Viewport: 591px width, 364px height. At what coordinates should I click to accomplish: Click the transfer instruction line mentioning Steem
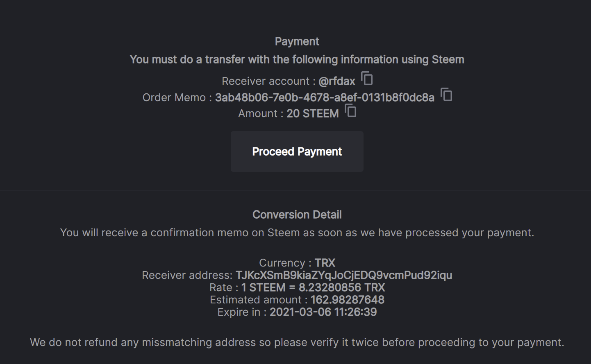[297, 59]
